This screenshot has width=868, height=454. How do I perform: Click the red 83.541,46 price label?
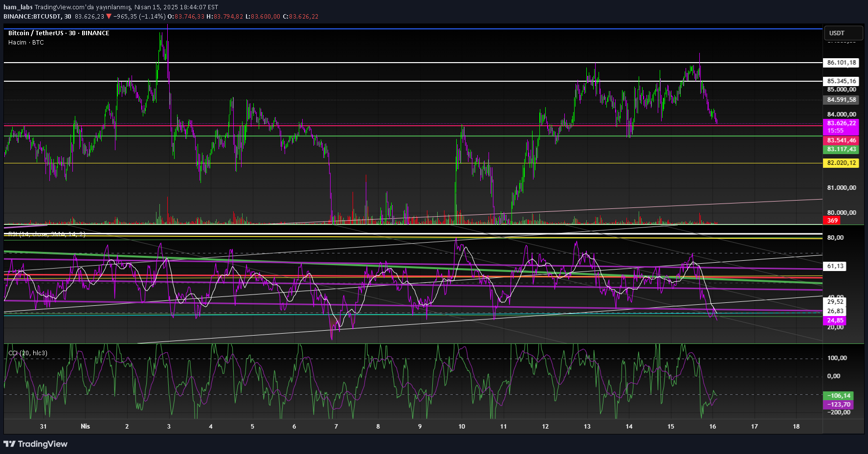(841, 140)
